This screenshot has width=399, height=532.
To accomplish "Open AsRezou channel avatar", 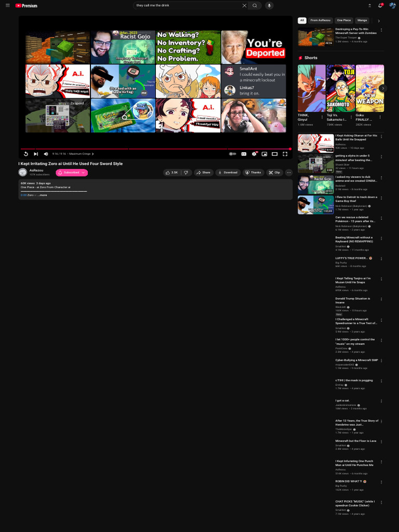I will click(x=23, y=172).
